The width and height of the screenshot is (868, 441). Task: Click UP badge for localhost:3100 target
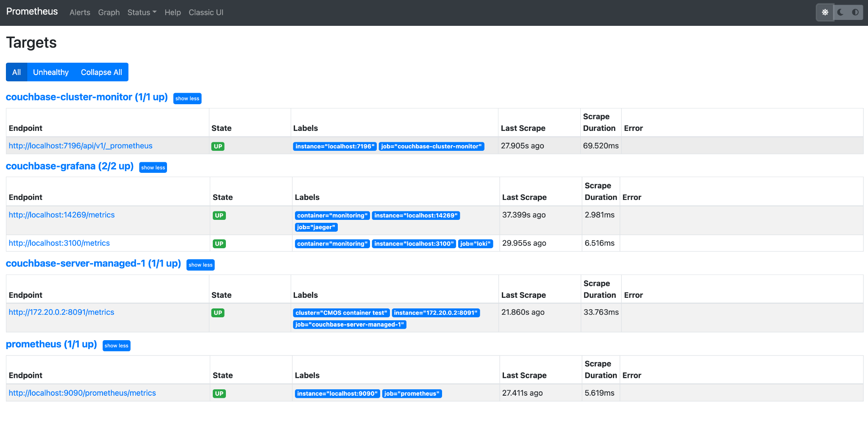[219, 244]
